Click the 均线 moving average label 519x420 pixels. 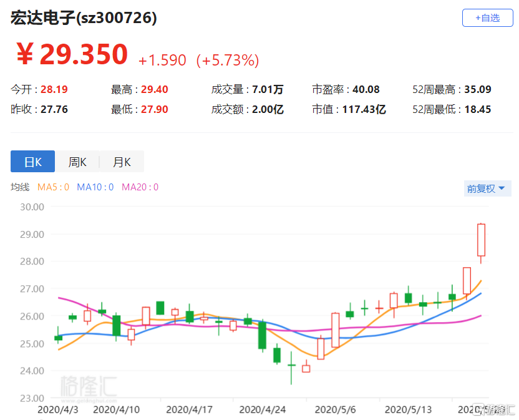(x=20, y=187)
